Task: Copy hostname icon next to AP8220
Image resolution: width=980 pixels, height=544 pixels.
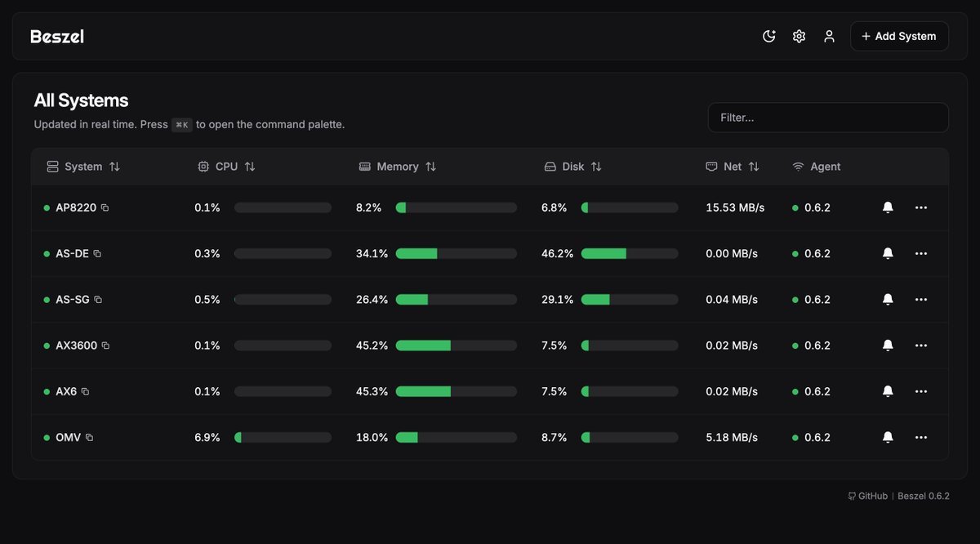Action: (105, 207)
